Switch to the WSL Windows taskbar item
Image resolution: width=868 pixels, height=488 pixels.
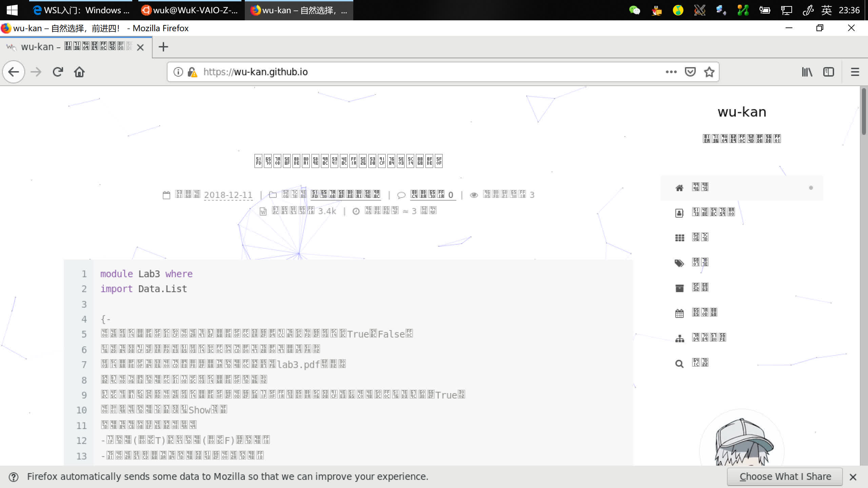(81, 10)
